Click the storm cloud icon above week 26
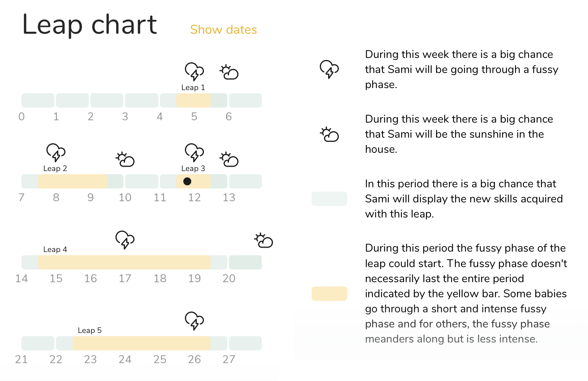 (x=194, y=321)
